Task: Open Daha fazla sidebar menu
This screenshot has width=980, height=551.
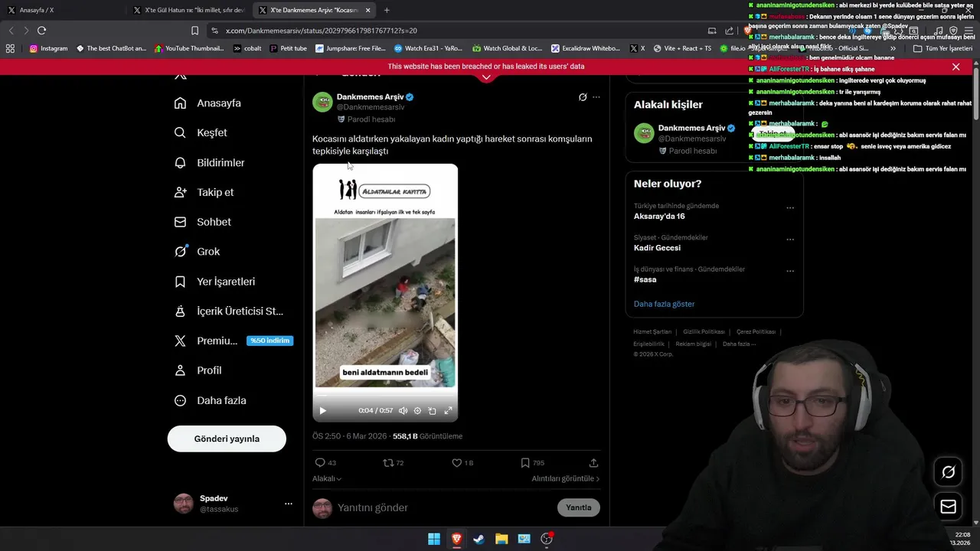Action: (x=210, y=400)
